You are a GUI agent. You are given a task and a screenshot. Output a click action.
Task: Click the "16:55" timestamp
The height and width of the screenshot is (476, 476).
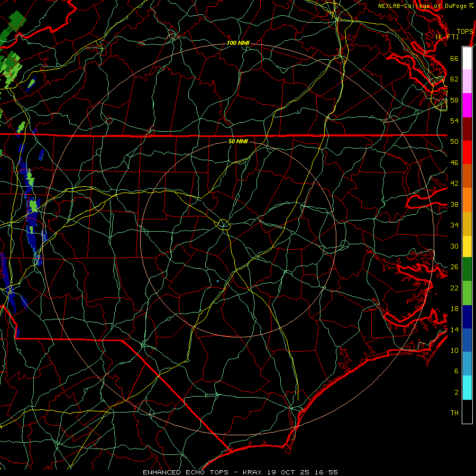click(x=326, y=472)
